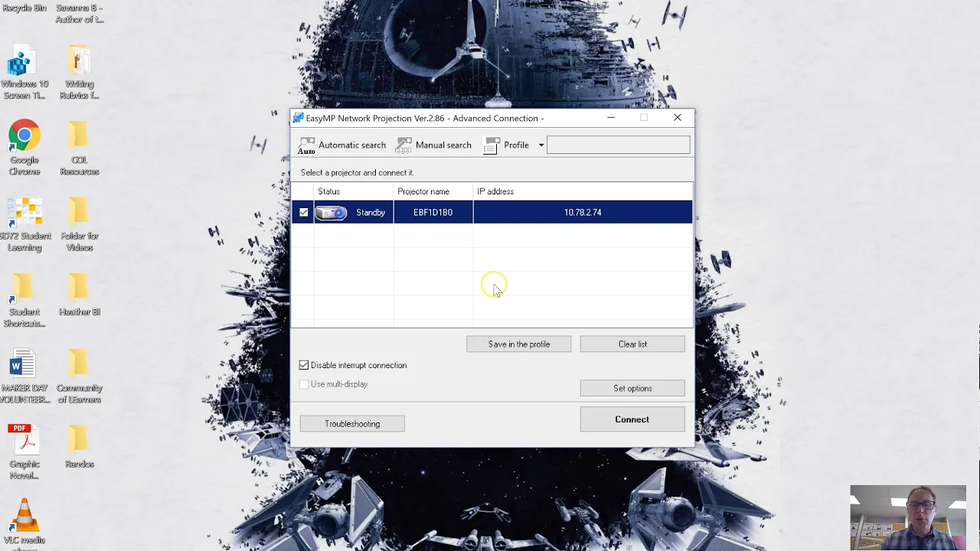
Task: Click the Connect button
Action: (x=632, y=419)
